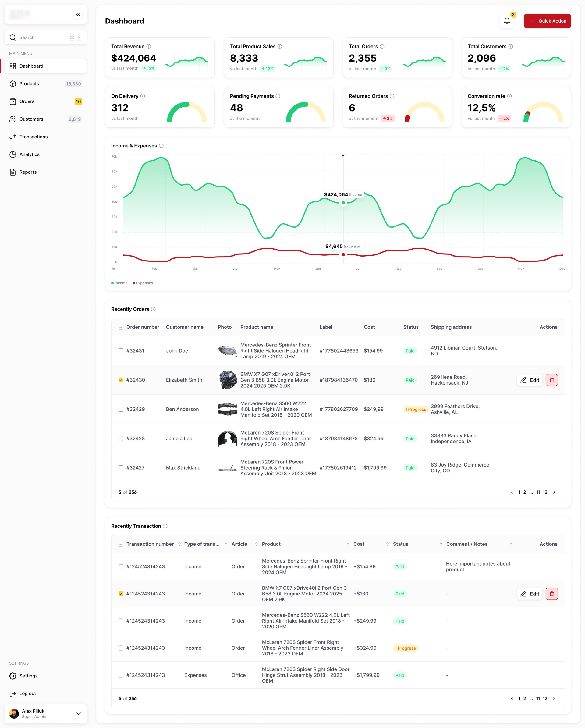Expand the Alex Filiuk profile menu

(x=78, y=713)
